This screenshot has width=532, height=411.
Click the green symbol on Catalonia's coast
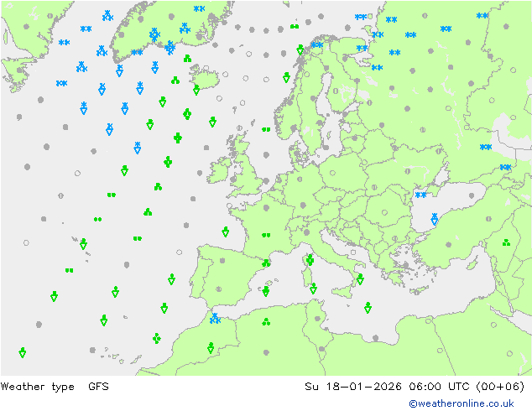(266, 263)
